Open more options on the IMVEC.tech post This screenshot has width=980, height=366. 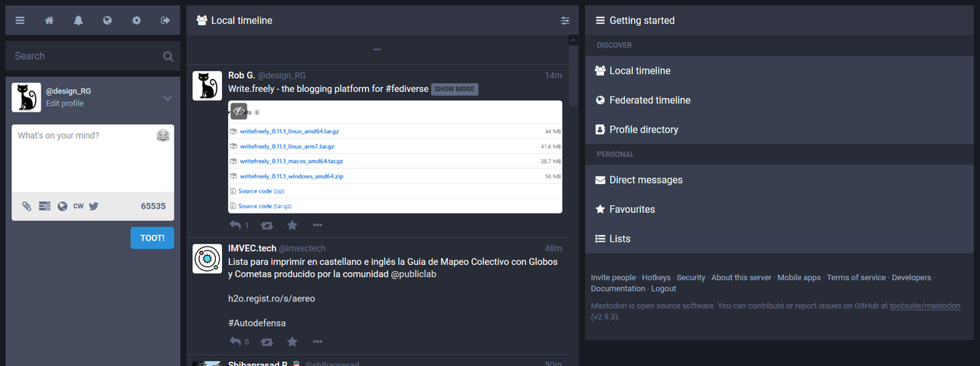tap(318, 342)
